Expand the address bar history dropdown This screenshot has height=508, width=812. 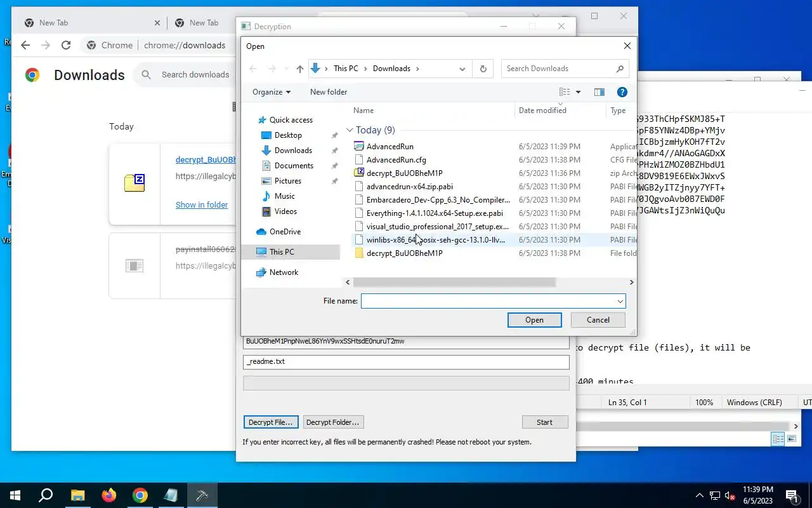click(x=462, y=69)
